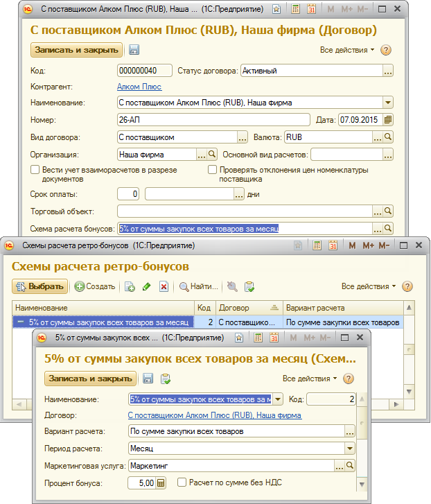The image size is (431, 504).
Task: Open help icon in Схемы расчета window
Action: tap(407, 286)
